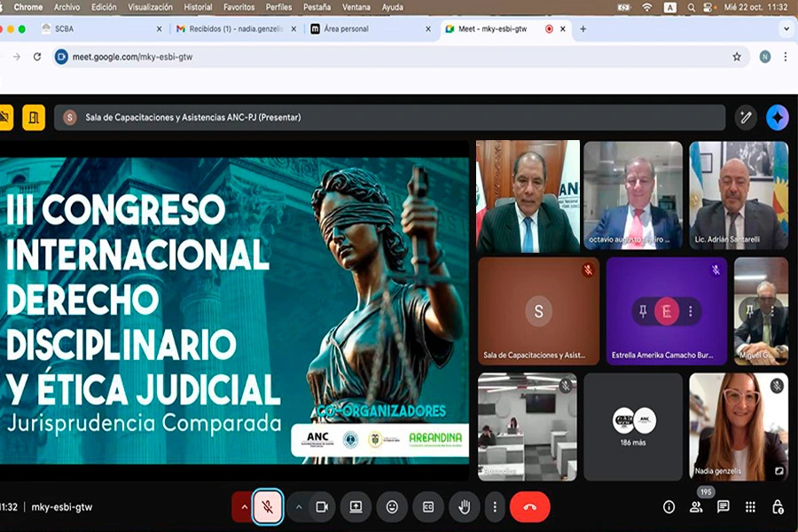Image resolution: width=798 pixels, height=532 pixels.
Task: Unmute the microphone in Meet
Action: (x=268, y=506)
